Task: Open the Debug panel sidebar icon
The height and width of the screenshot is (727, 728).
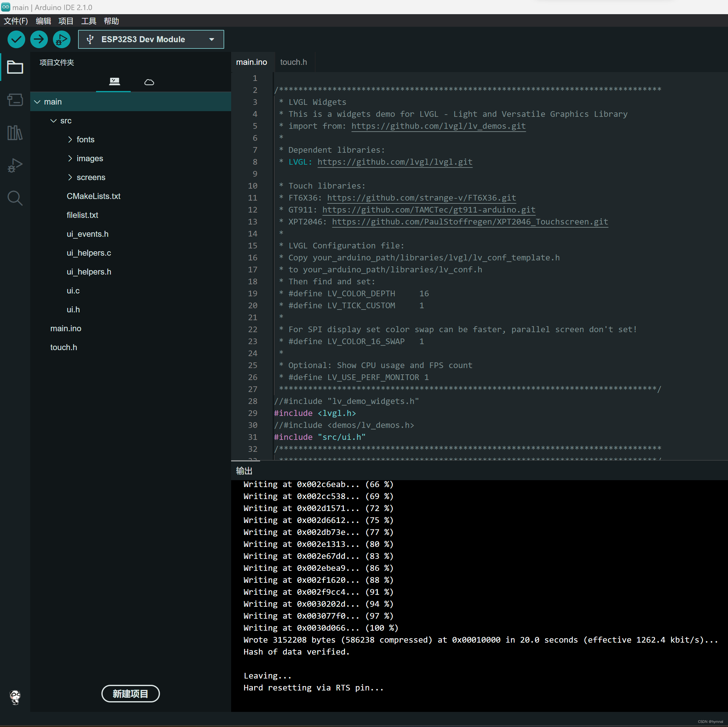Action: [15, 165]
